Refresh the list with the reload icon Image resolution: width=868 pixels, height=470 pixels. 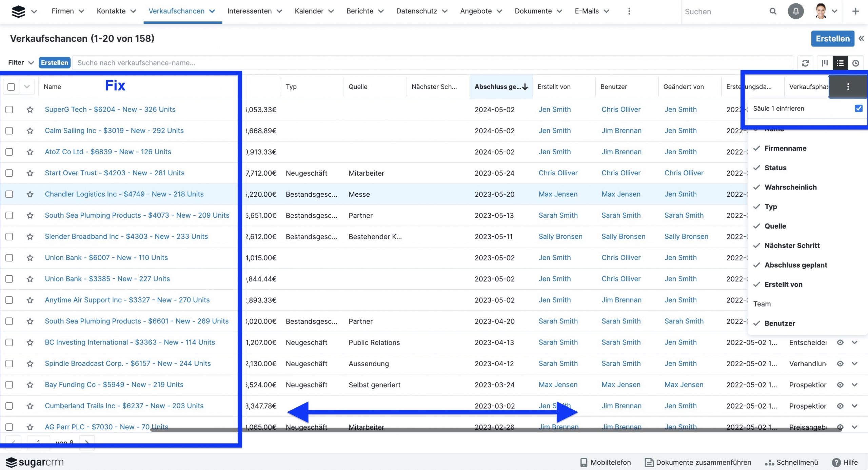point(805,63)
